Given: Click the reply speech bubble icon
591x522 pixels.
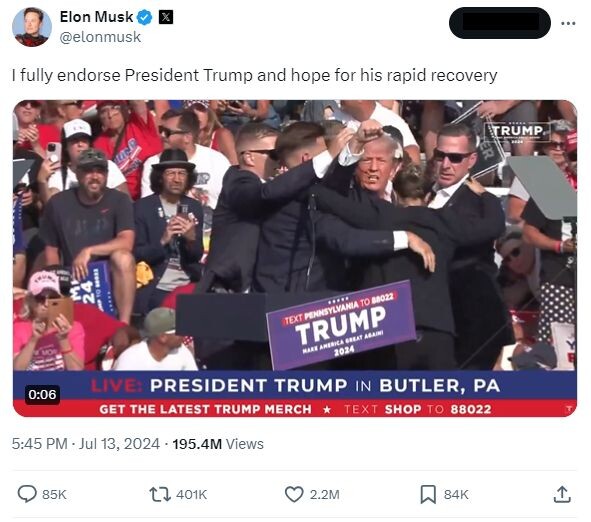Looking at the screenshot, I should [x=27, y=494].
